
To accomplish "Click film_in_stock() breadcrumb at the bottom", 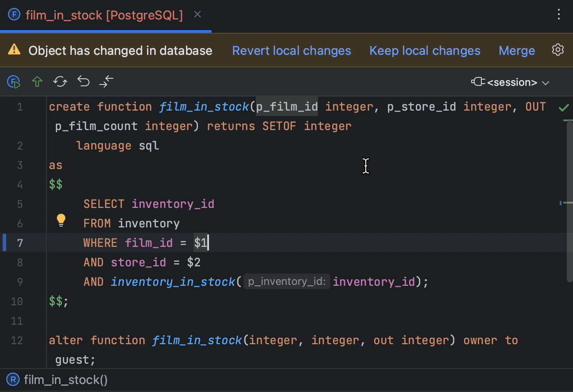I will (66, 380).
